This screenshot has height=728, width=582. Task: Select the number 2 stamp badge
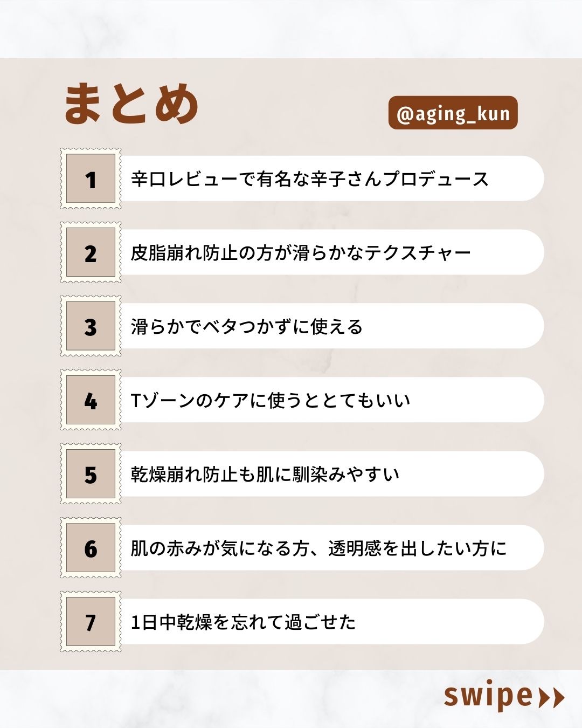91,252
